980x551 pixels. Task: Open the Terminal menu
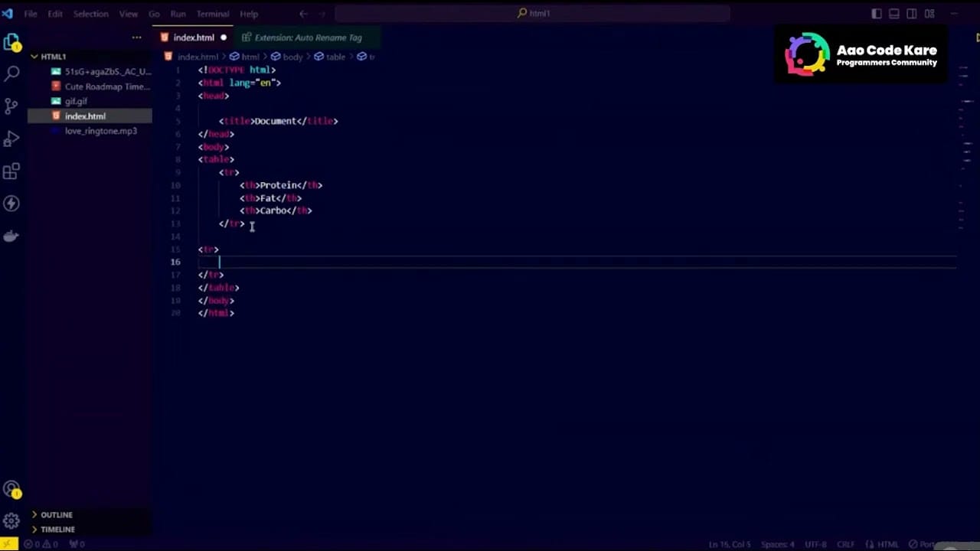click(212, 14)
